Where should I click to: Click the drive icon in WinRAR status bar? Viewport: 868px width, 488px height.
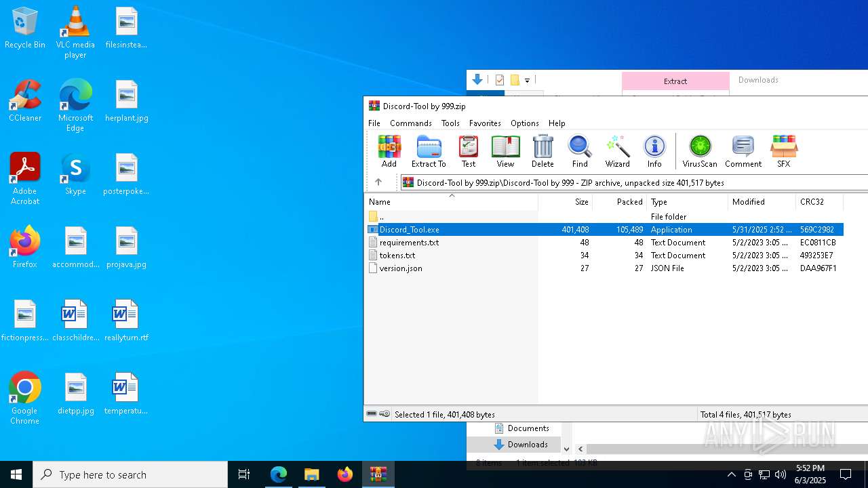click(x=372, y=414)
